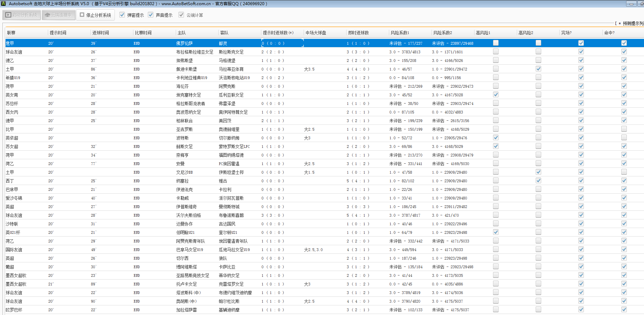Select the 曼彻斯特城 away team cell

pyautogui.click(x=229, y=207)
